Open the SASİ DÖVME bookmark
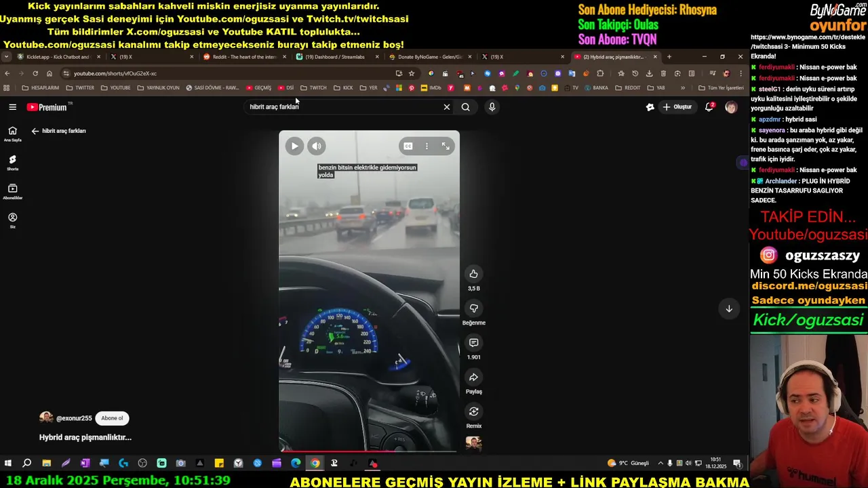The height and width of the screenshot is (488, 868). (x=212, y=88)
